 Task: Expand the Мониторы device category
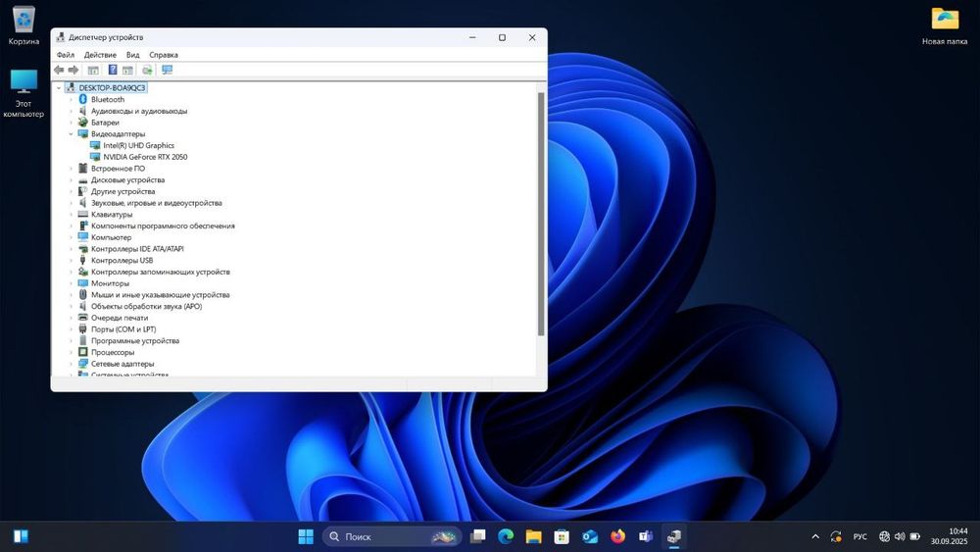71,283
